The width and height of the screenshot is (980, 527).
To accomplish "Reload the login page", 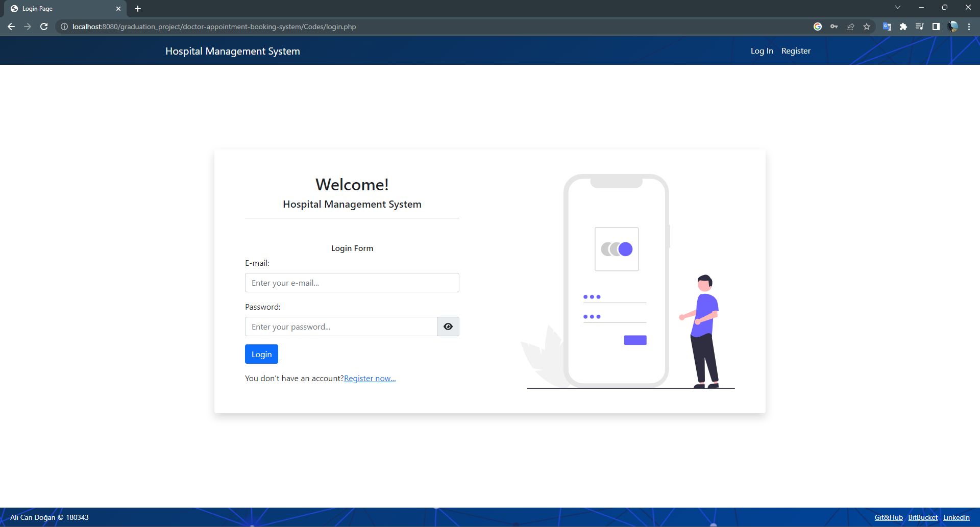I will 44,27.
